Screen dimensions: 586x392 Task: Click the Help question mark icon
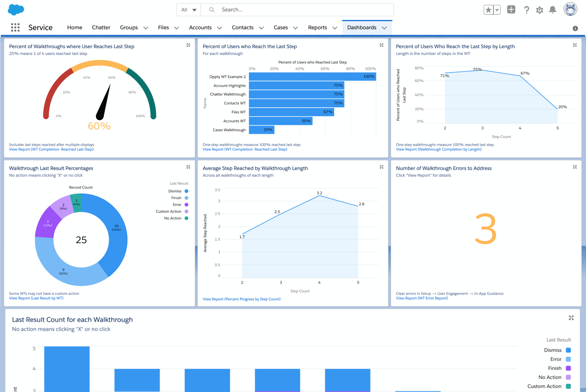(527, 10)
